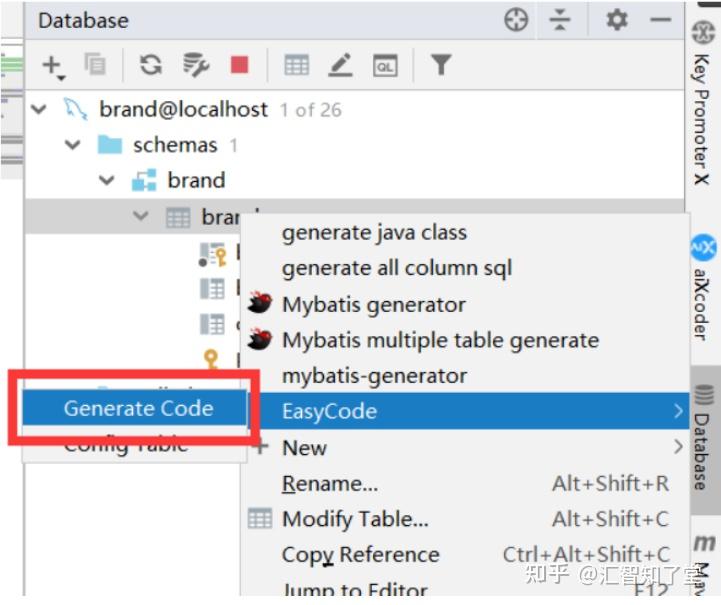Open the table editor grid icon
Screen dimensions: 721x605
pyautogui.click(x=297, y=65)
